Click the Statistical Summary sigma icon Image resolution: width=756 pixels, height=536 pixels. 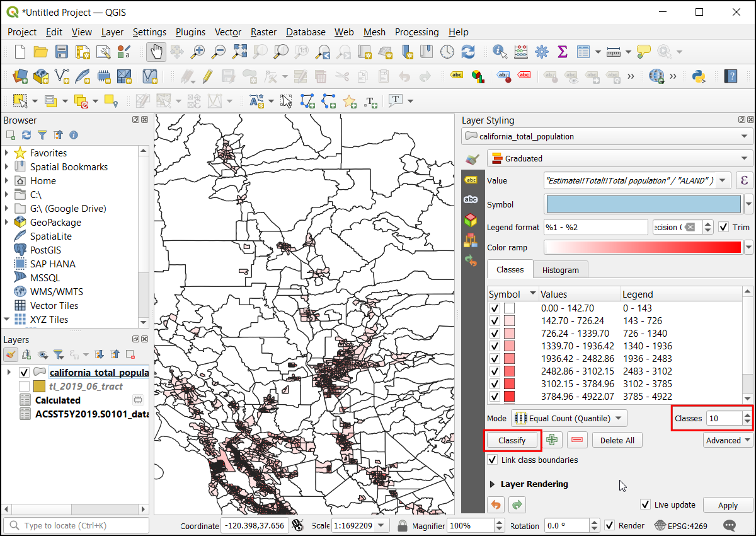click(x=562, y=52)
